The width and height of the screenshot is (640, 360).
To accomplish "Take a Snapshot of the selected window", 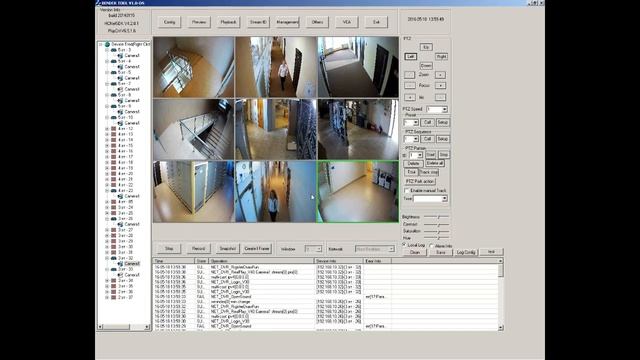I will (228, 249).
